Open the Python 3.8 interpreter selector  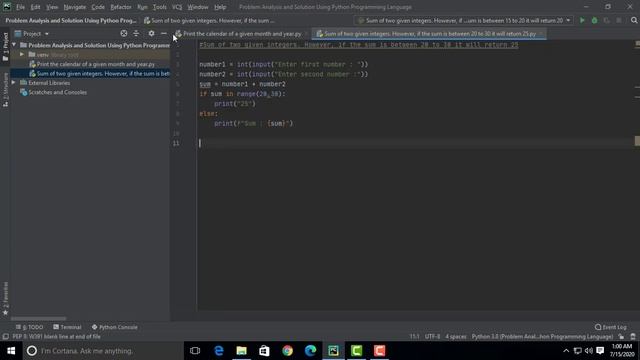tap(542, 337)
